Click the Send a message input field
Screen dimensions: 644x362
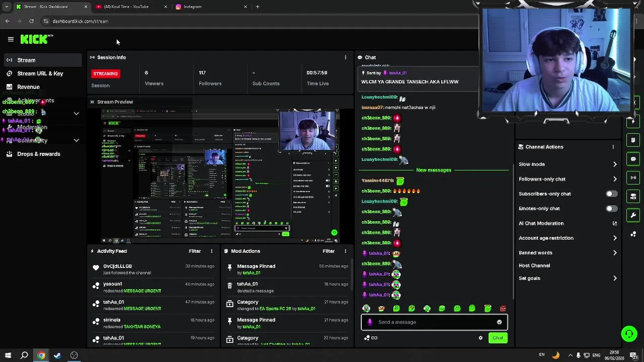[434, 322]
